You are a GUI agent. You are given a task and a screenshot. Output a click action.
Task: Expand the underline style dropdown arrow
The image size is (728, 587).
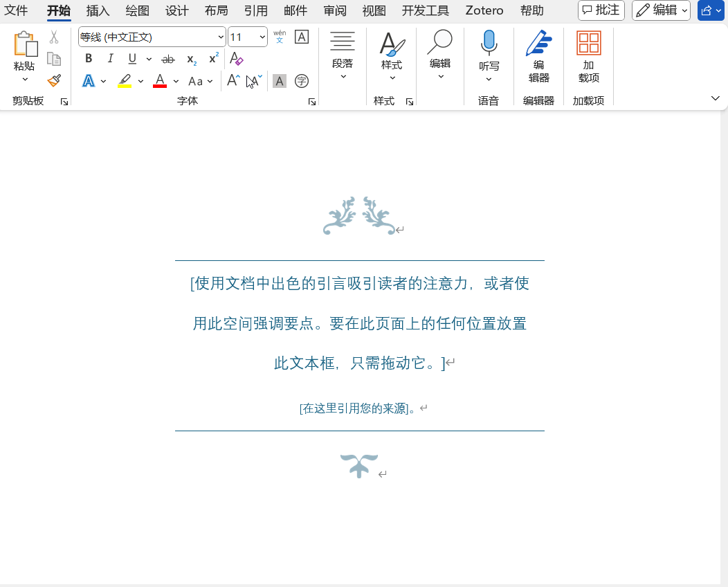pos(149,59)
